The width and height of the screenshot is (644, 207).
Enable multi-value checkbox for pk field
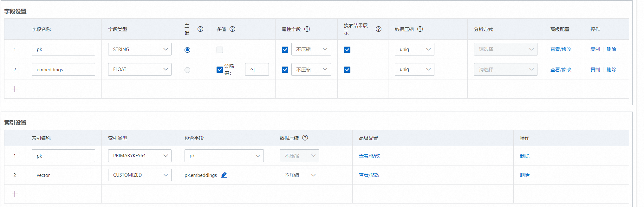coord(220,50)
